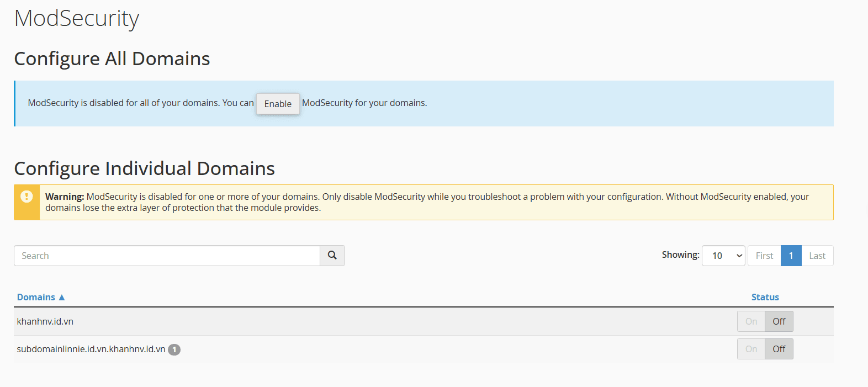The image size is (868, 387).
Task: Click the subdomainlinnie.id.vn.khanhnv.id.vn domain text
Action: (91, 349)
